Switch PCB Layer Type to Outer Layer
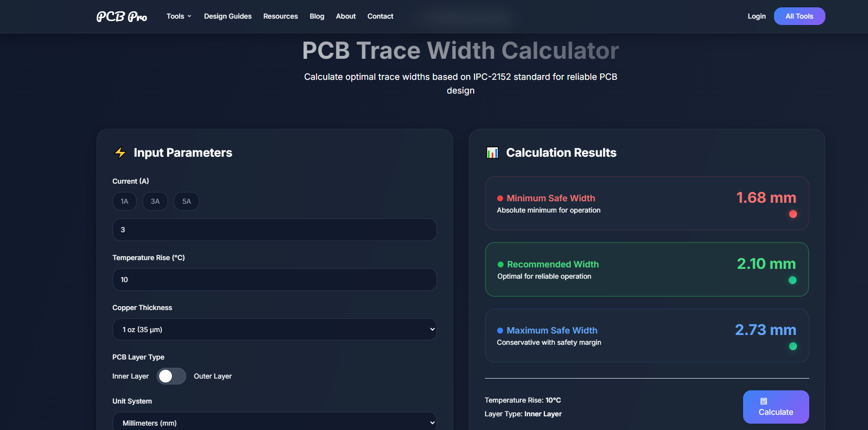The image size is (868, 430). (171, 376)
